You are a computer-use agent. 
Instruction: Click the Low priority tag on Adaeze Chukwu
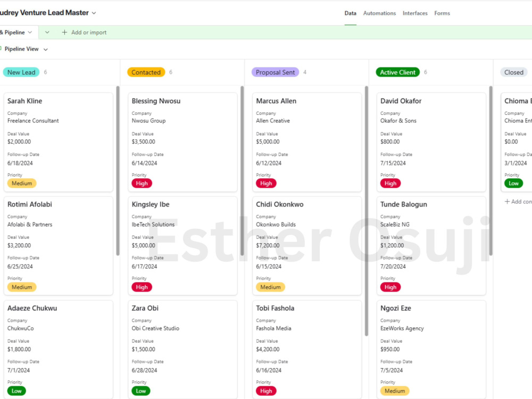point(16,391)
